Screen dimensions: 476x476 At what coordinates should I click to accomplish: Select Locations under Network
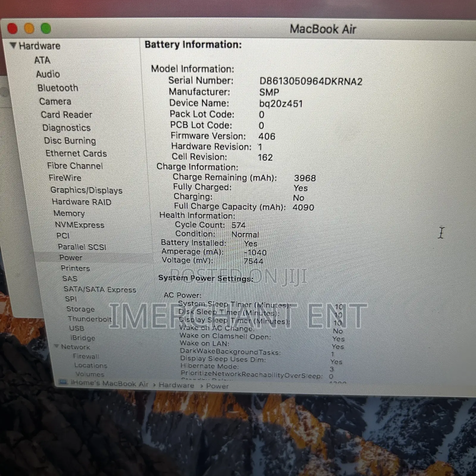tap(91, 365)
